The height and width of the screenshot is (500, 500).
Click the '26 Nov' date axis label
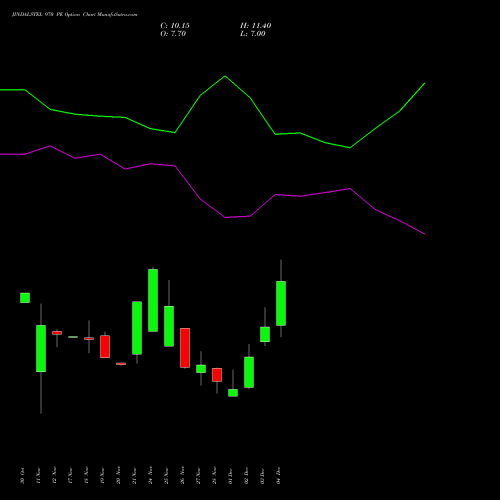(x=182, y=476)
